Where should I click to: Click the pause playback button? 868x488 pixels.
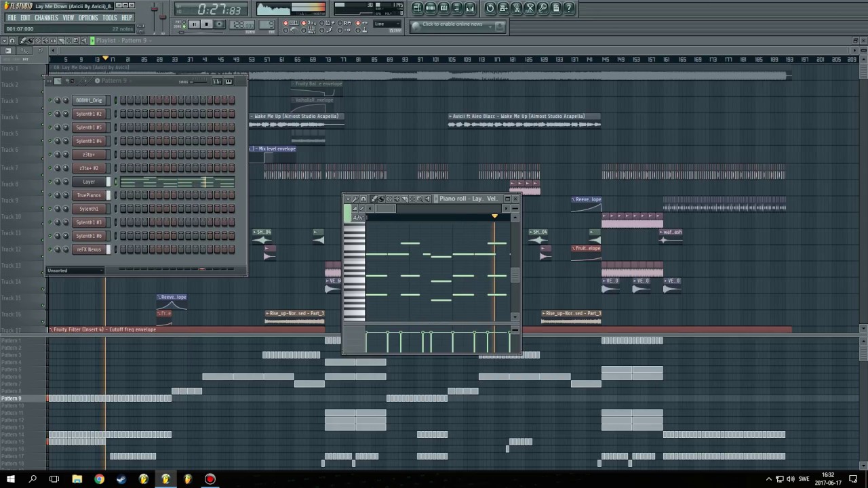coord(194,24)
